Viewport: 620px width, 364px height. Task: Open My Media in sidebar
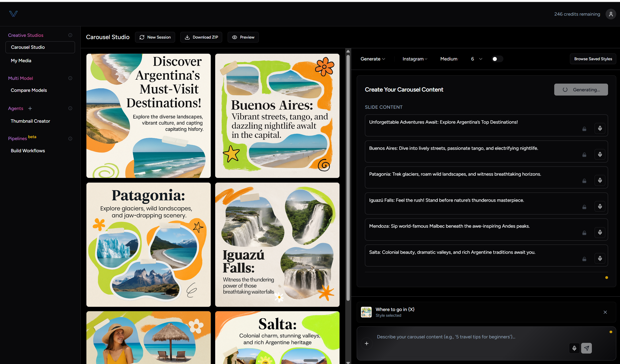coord(21,60)
